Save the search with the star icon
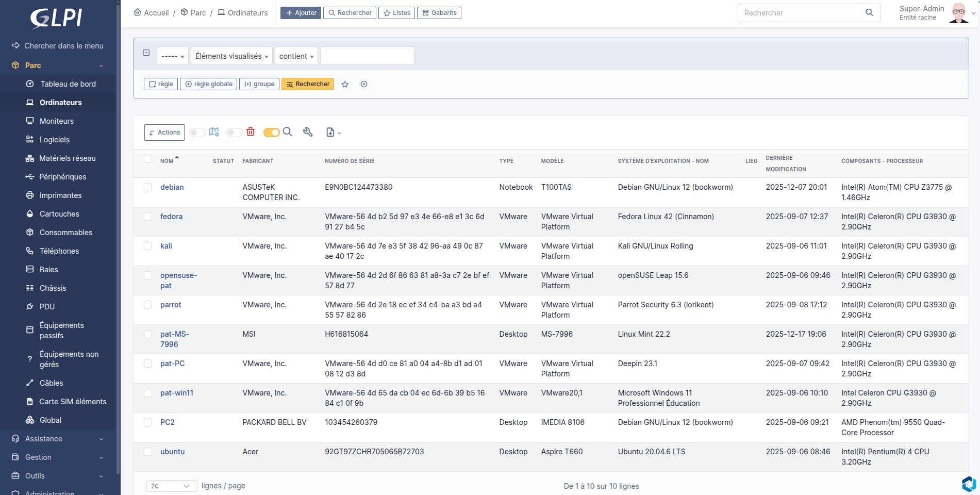 coord(345,85)
